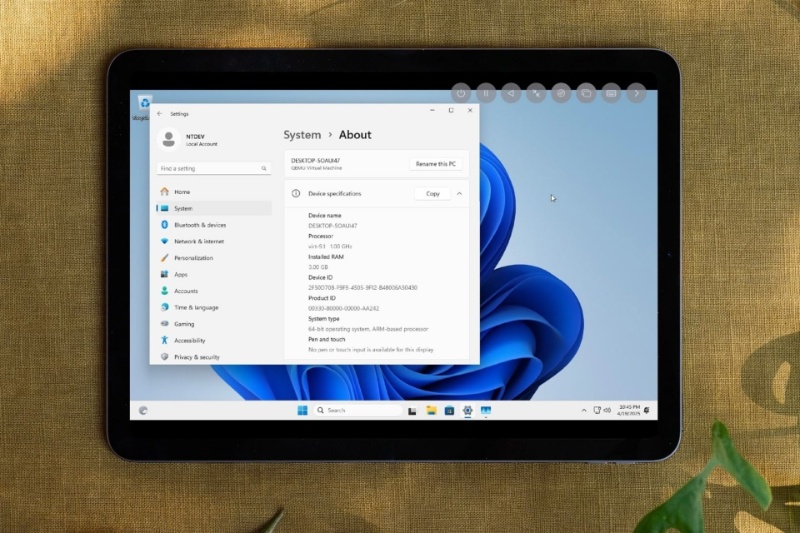Screen dimensions: 800x533
Task: Click the System breadcrumb link
Action: 302,135
